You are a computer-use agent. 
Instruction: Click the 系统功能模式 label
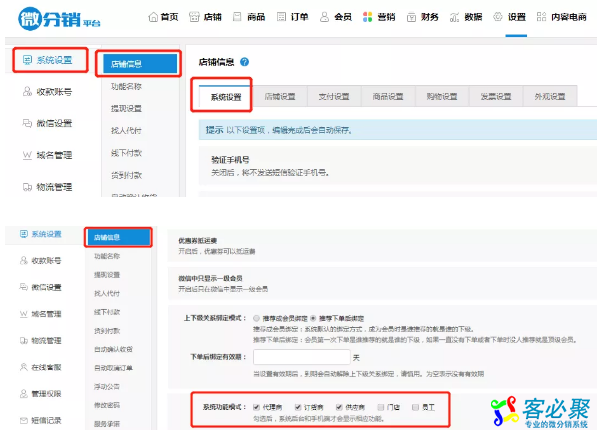point(225,407)
